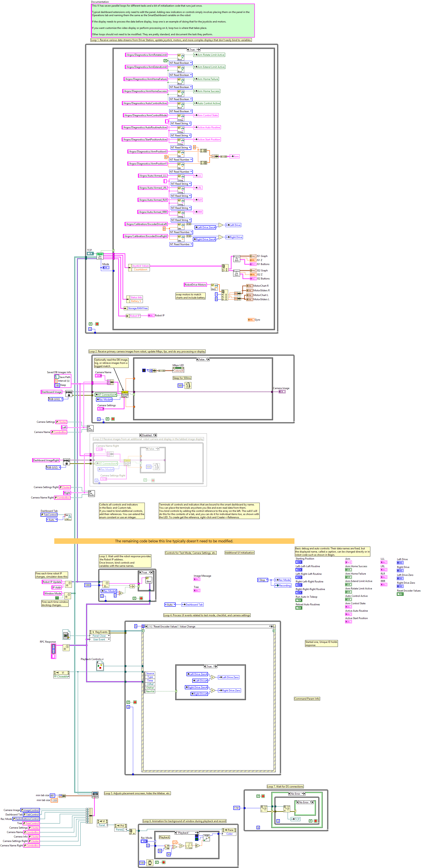This screenshot has height=868, width=421.
Task: Open the Reset Encoder Values event case dropdown
Action: click(270, 626)
